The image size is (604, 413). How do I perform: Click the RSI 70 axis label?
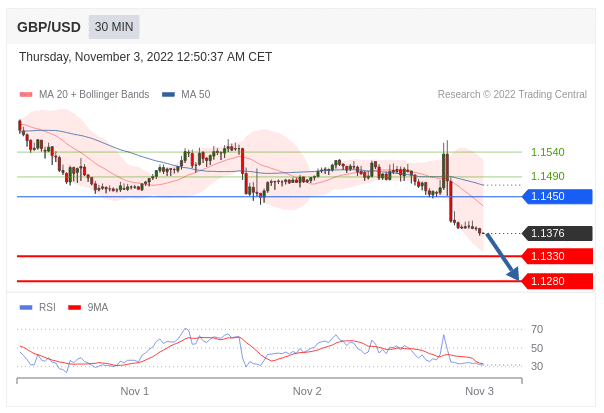coord(537,329)
